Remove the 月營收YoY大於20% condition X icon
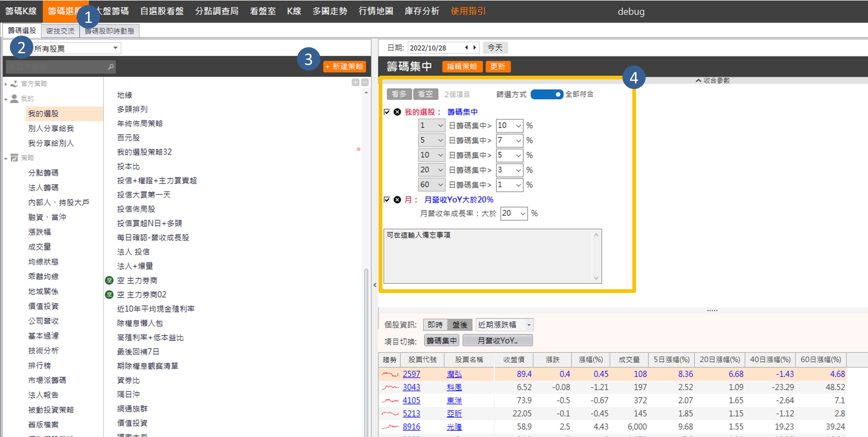The height and width of the screenshot is (437, 868). [x=397, y=199]
